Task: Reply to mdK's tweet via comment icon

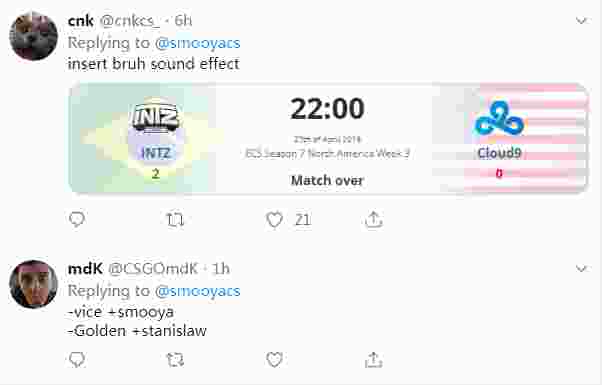Action: 77,360
